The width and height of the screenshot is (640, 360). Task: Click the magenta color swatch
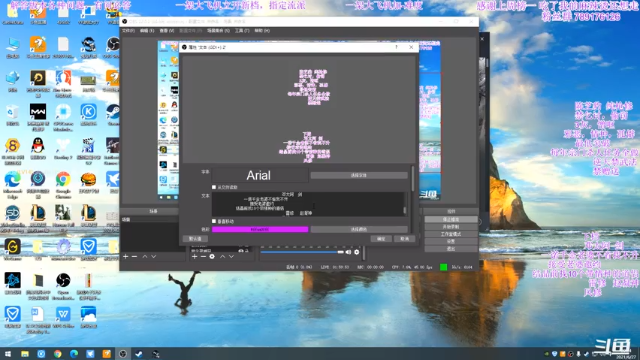click(x=260, y=229)
